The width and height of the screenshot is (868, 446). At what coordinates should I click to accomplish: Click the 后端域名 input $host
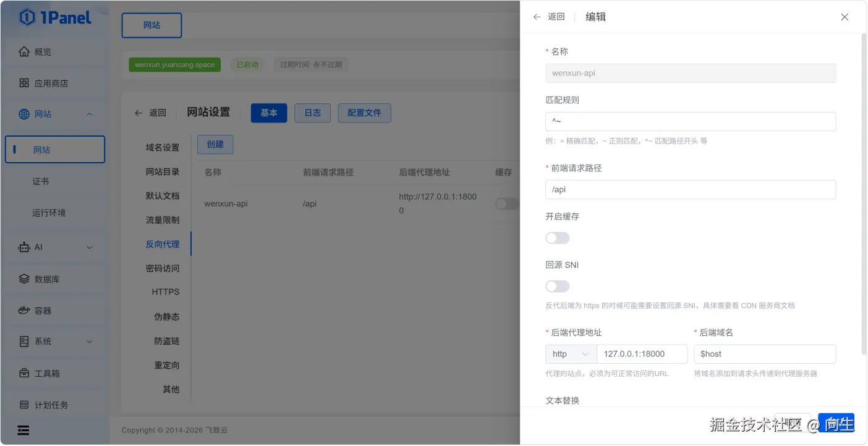(765, 354)
